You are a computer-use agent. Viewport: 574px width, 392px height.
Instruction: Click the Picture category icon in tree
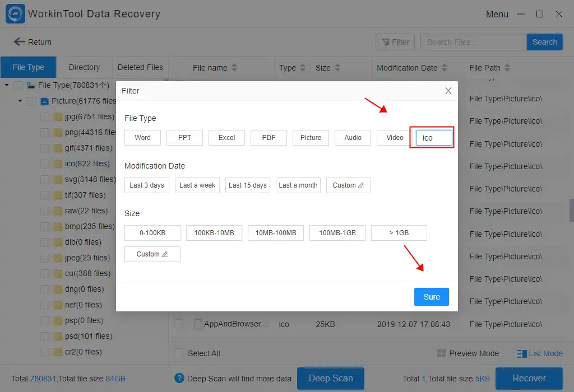[44, 101]
